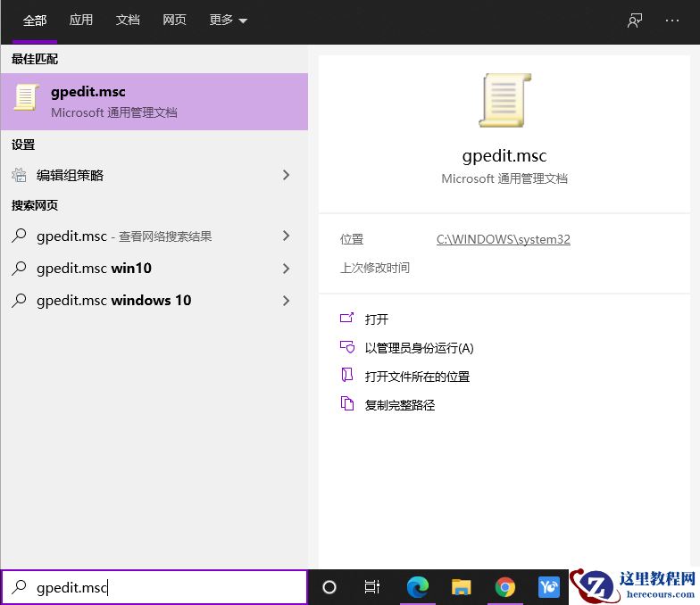The image size is (700, 605).
Task: Switch to the 网页 tab
Action: click(174, 20)
